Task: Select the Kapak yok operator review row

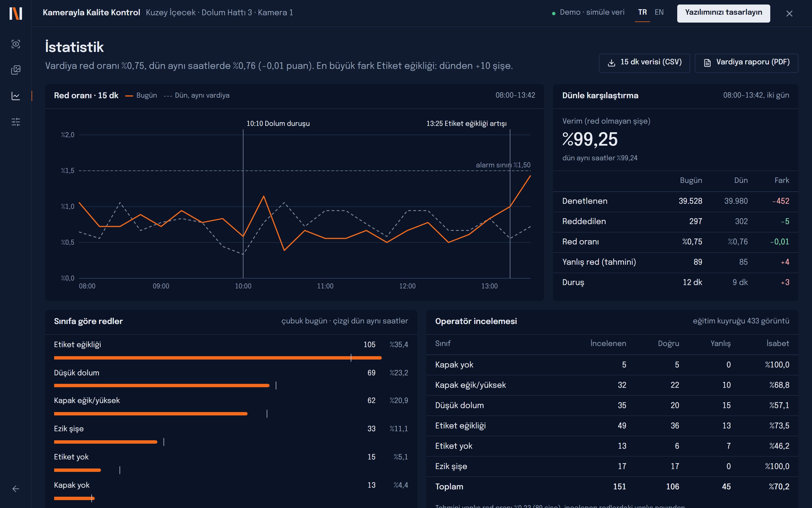Action: (x=612, y=365)
